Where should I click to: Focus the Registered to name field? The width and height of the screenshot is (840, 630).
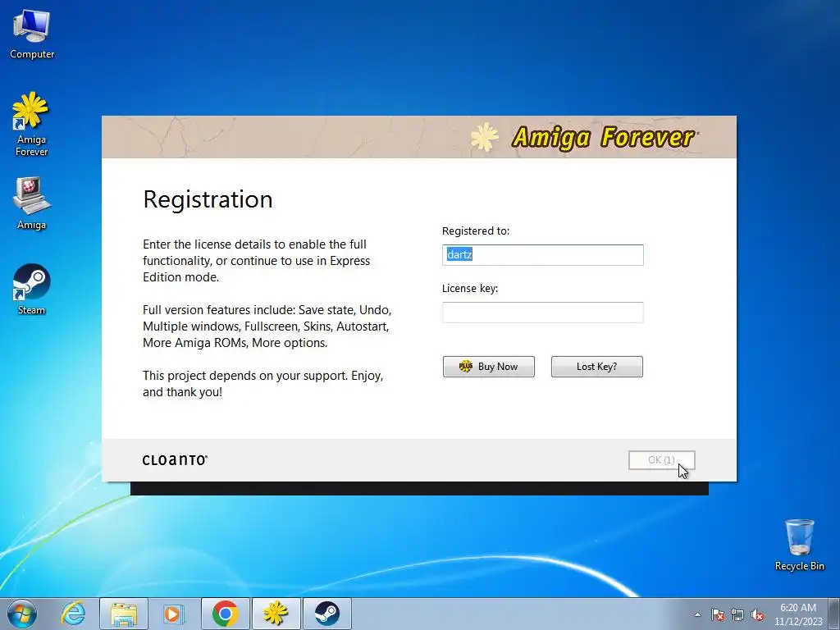(x=543, y=254)
